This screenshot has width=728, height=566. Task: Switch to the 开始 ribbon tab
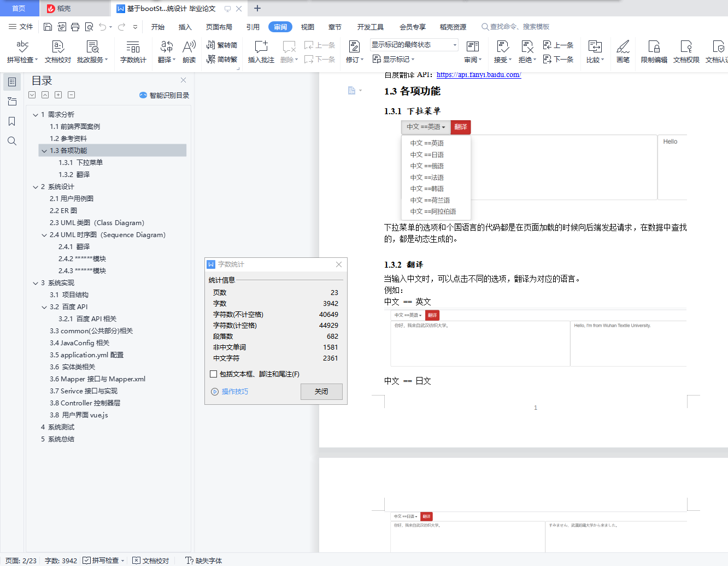point(158,27)
